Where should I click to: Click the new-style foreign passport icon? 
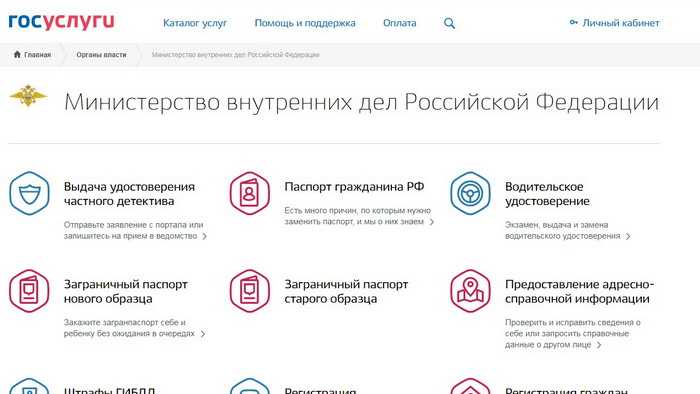point(29,291)
